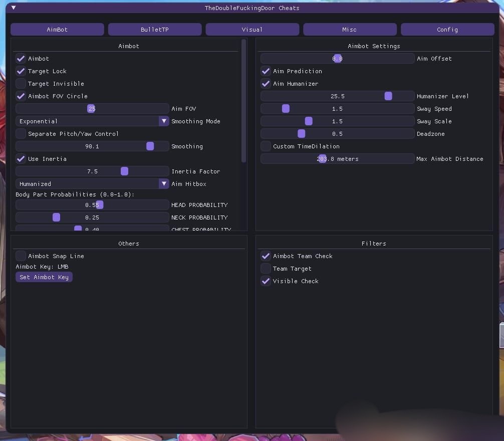
Task: Check the Team Target filter
Action: (x=266, y=269)
